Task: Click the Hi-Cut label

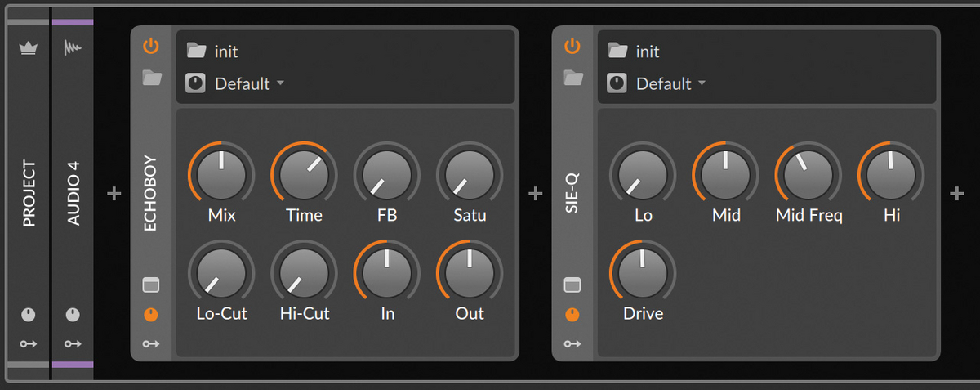Action: 304,314
